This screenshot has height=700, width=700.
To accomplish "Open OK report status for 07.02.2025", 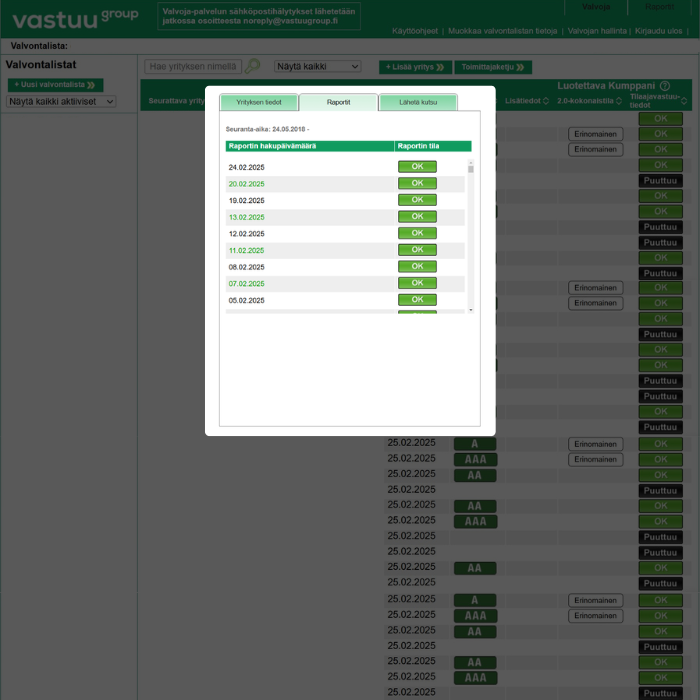I will pos(417,283).
